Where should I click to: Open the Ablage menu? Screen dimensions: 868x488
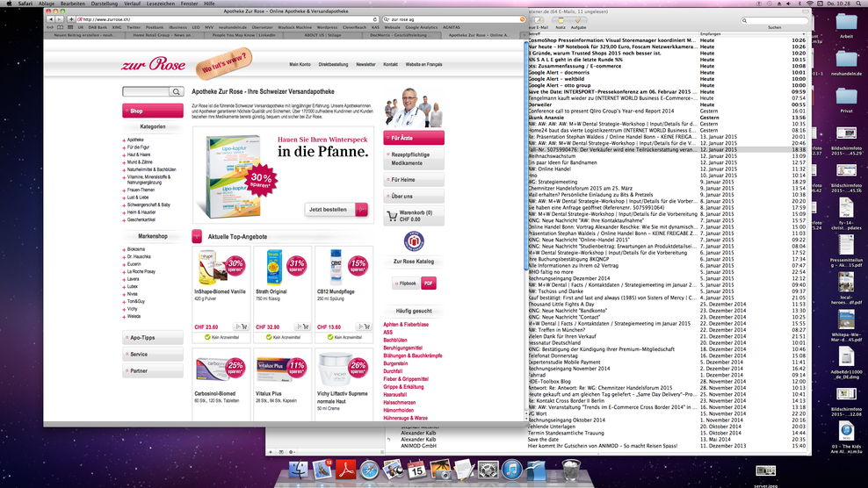coord(47,4)
